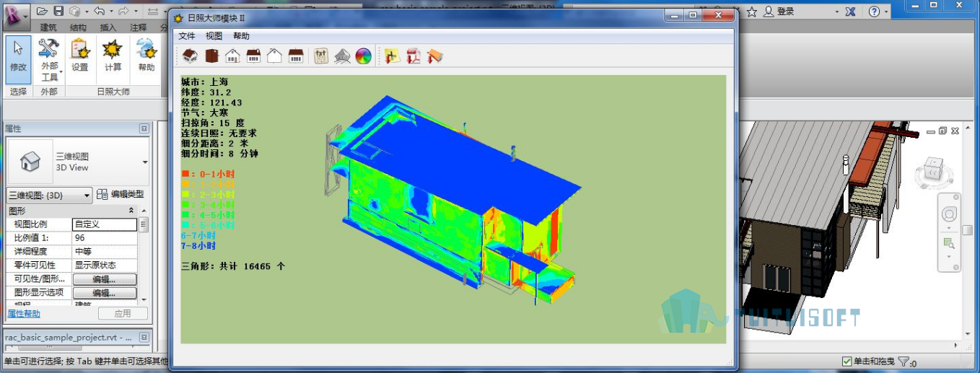Viewport: 980px width, 373px height.
Task: Open the 外部工具 external tools button
Action: [x=49, y=59]
